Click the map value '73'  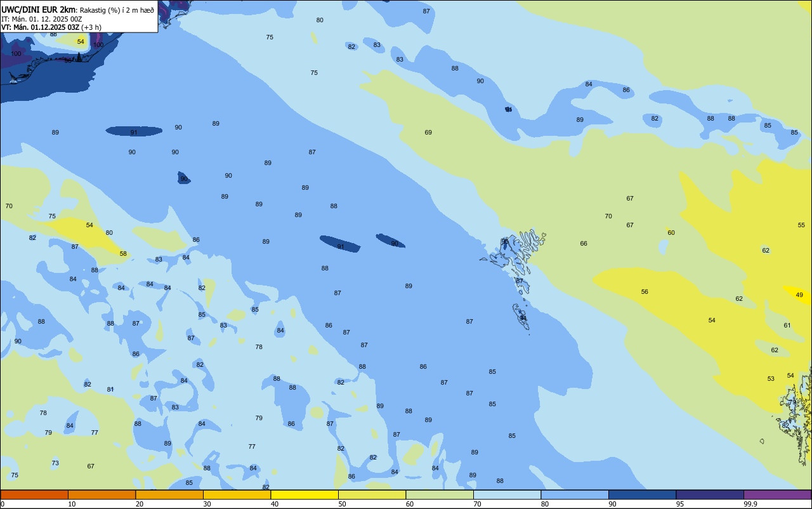[x=55, y=463]
